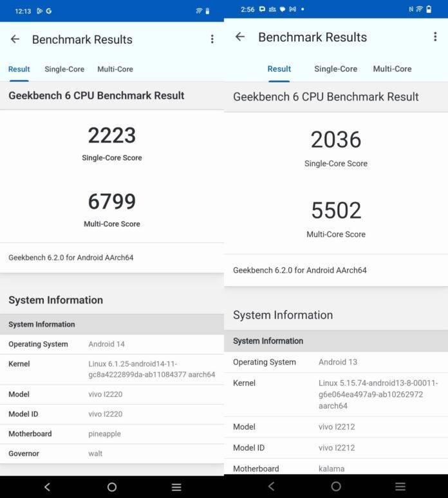Tap clock showing 2:56
The image size is (448, 498).
[247, 9]
